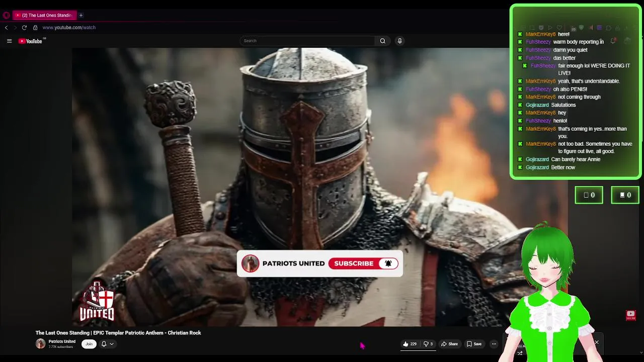Open the Opera browser menu icon
644x362 pixels.
pos(6,16)
